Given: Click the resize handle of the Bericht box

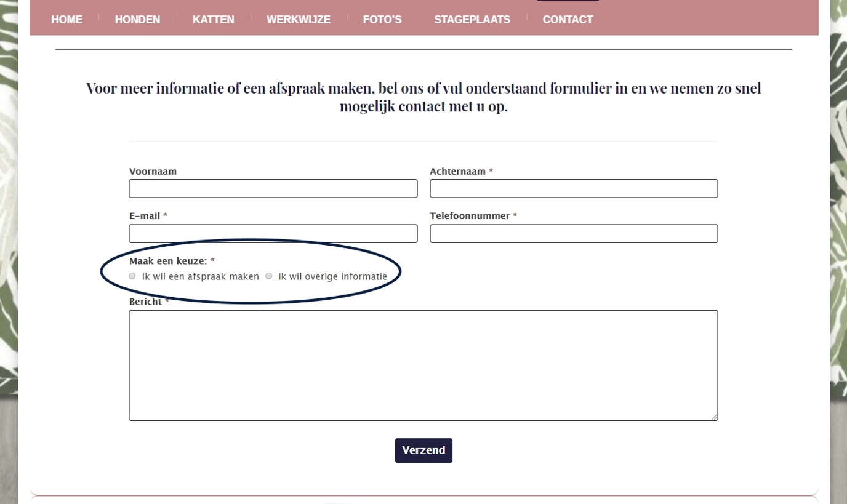Looking at the screenshot, I should (714, 417).
